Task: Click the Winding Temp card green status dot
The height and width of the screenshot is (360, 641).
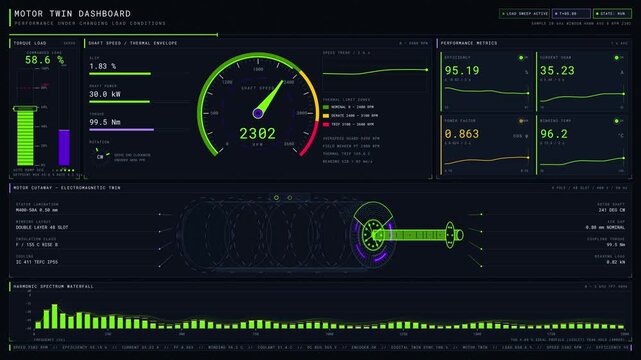Action: (x=616, y=121)
